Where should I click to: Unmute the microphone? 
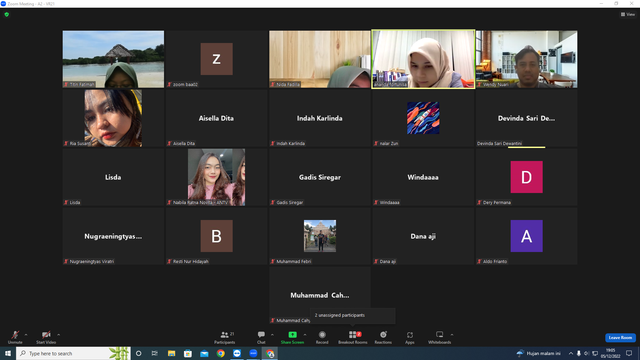coord(15,337)
